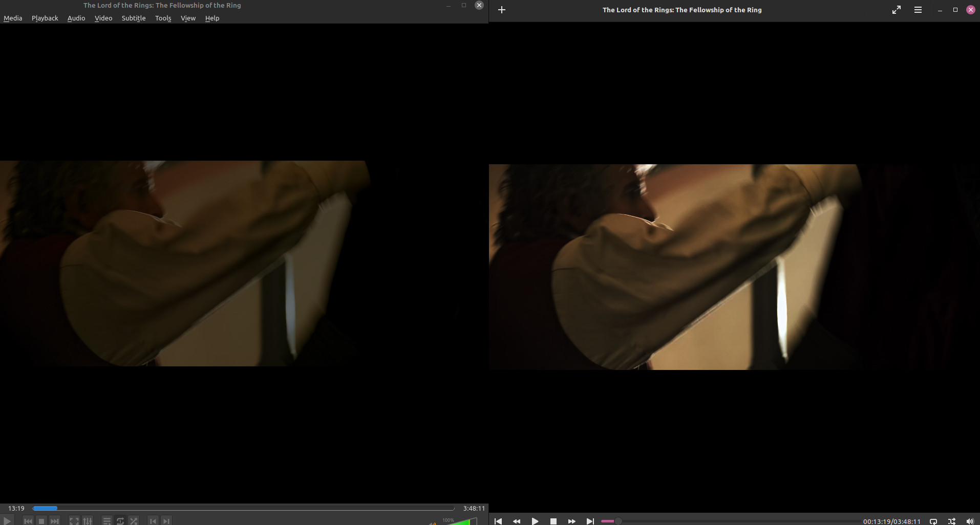980x525 pixels.
Task: Click VLC total time 3:48:11
Action: [x=474, y=508]
